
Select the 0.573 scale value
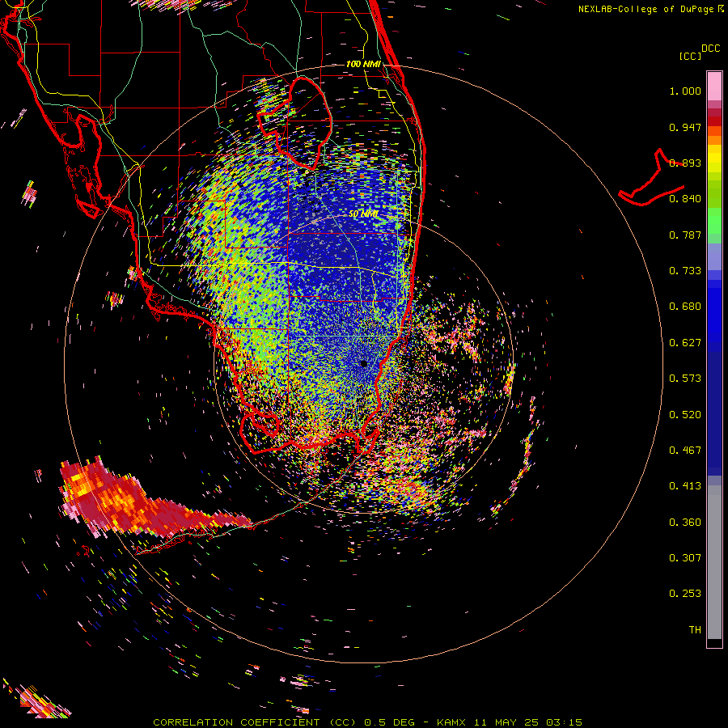(685, 379)
